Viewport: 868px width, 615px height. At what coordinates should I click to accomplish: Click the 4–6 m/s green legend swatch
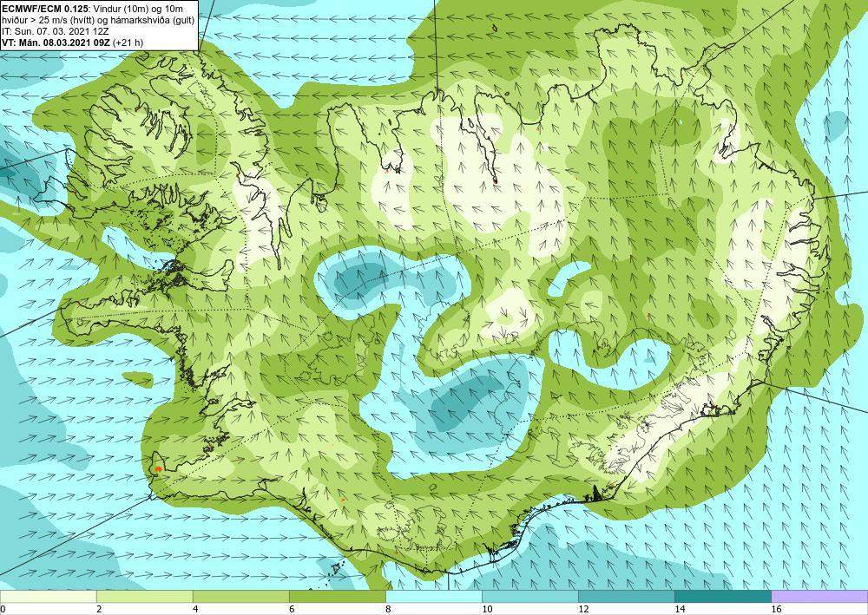[x=240, y=597]
